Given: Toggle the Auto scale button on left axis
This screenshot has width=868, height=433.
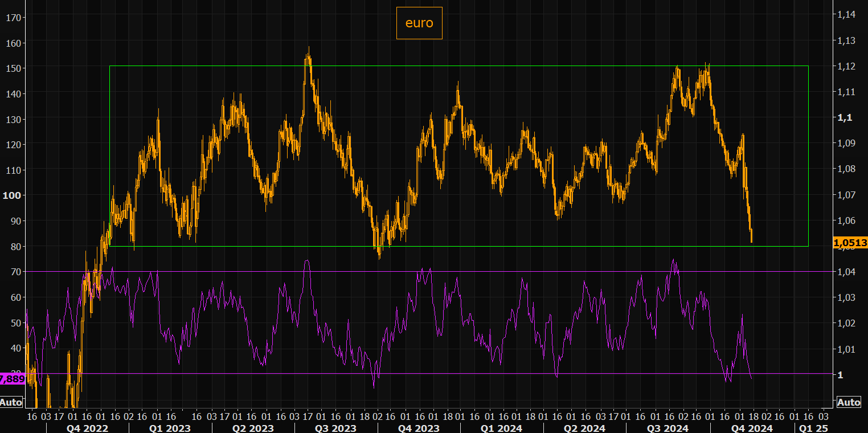Looking at the screenshot, I should point(11,402).
